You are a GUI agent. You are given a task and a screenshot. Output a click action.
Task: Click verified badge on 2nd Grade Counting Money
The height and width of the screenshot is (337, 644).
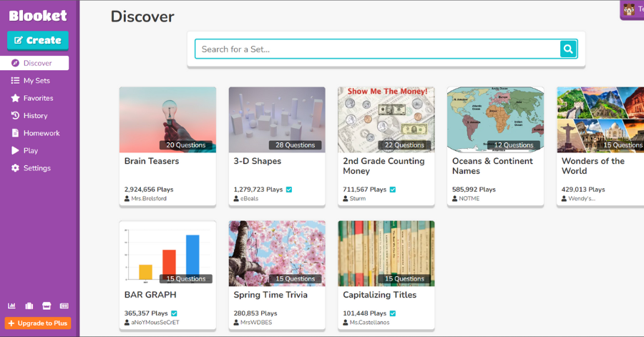(x=393, y=190)
